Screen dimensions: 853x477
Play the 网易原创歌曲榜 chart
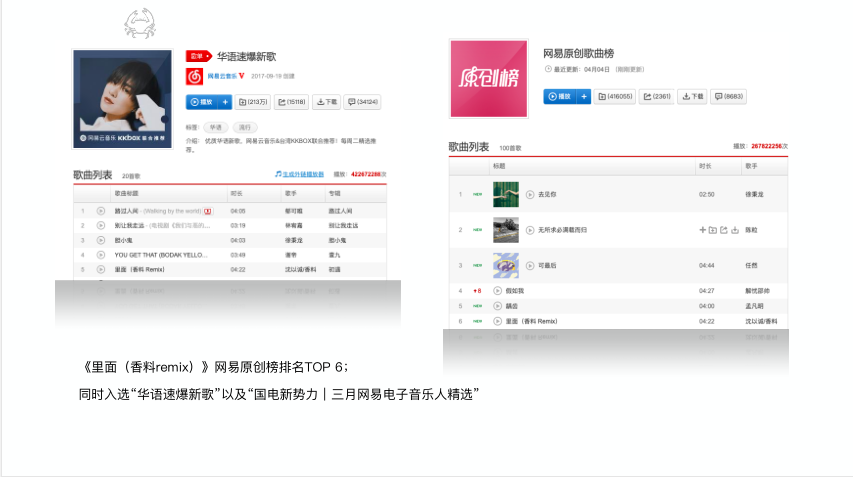pos(560,96)
